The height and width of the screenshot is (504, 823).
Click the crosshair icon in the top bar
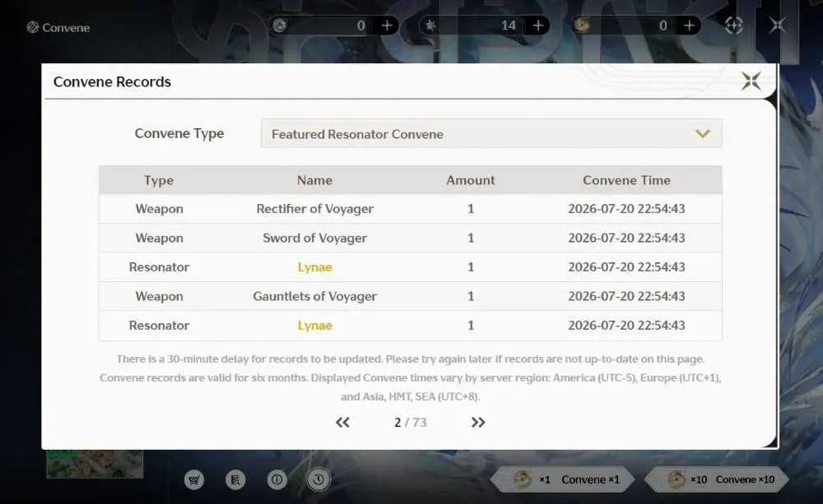pos(734,25)
